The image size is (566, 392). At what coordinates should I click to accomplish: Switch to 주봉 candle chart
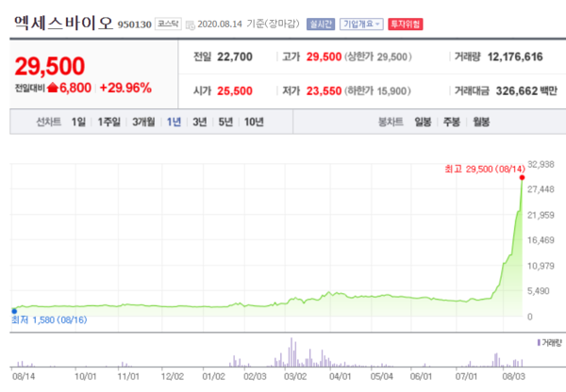(452, 122)
